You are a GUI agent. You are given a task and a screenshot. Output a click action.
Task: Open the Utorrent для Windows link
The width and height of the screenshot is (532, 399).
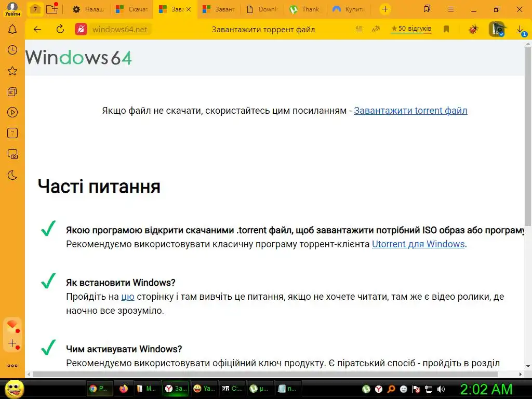418,244
